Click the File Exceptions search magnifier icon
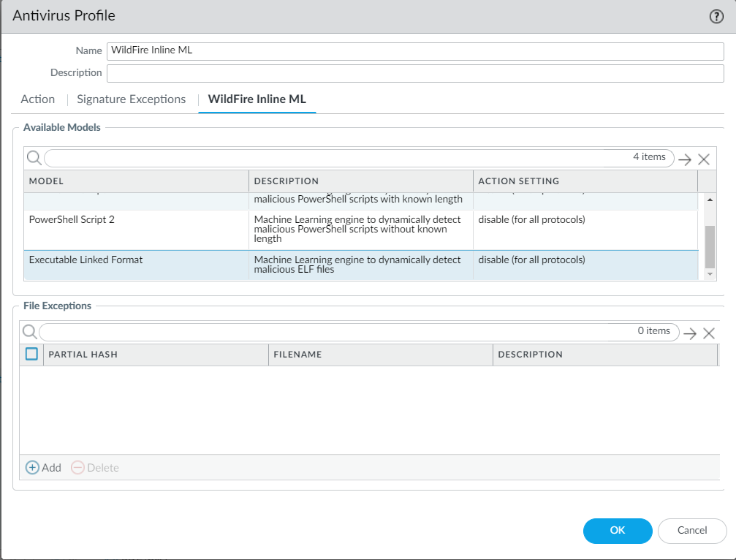The width and height of the screenshot is (736, 560). tap(29, 332)
